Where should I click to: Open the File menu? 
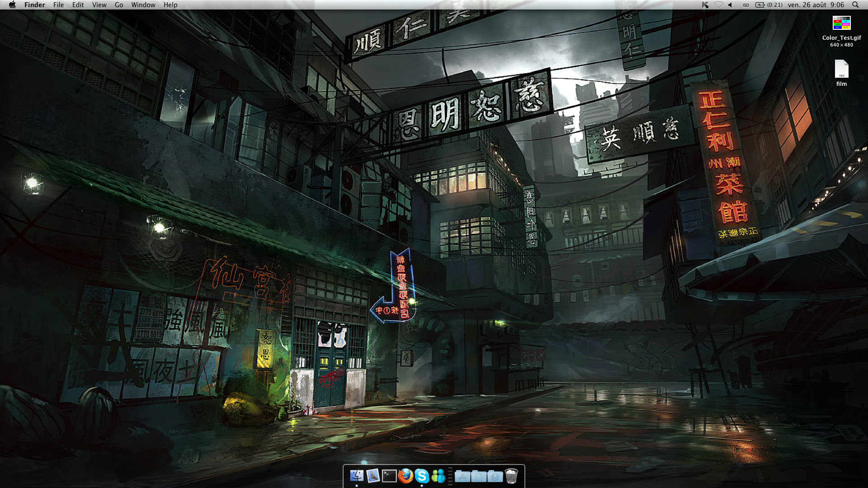pyautogui.click(x=58, y=5)
